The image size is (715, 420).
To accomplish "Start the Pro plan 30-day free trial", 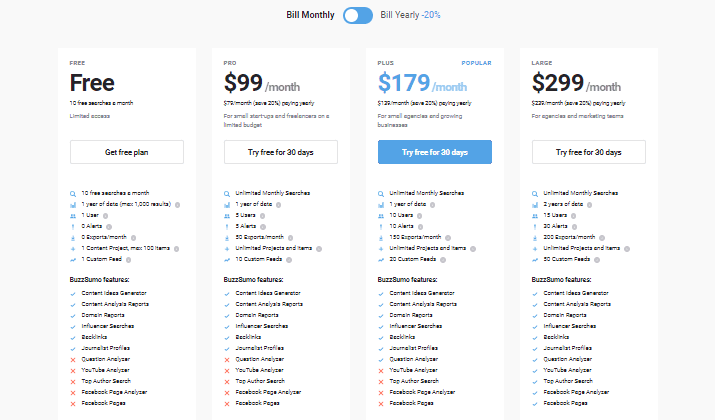I will pos(280,152).
